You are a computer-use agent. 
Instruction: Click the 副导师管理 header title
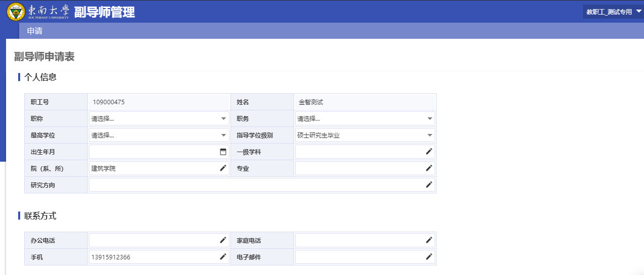click(104, 12)
